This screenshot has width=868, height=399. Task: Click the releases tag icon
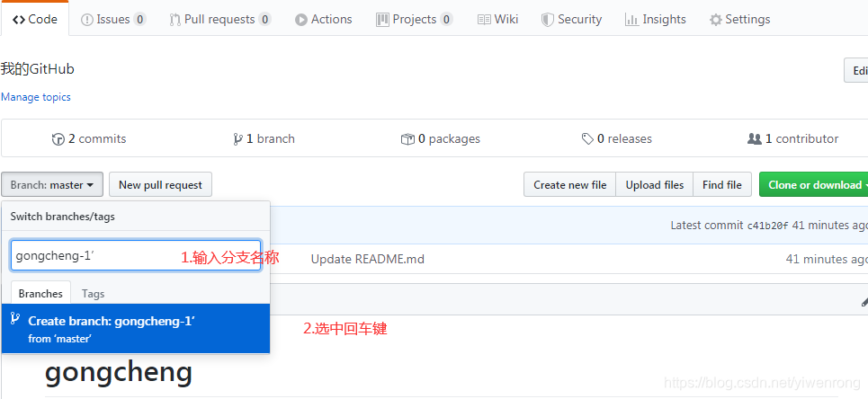click(587, 139)
